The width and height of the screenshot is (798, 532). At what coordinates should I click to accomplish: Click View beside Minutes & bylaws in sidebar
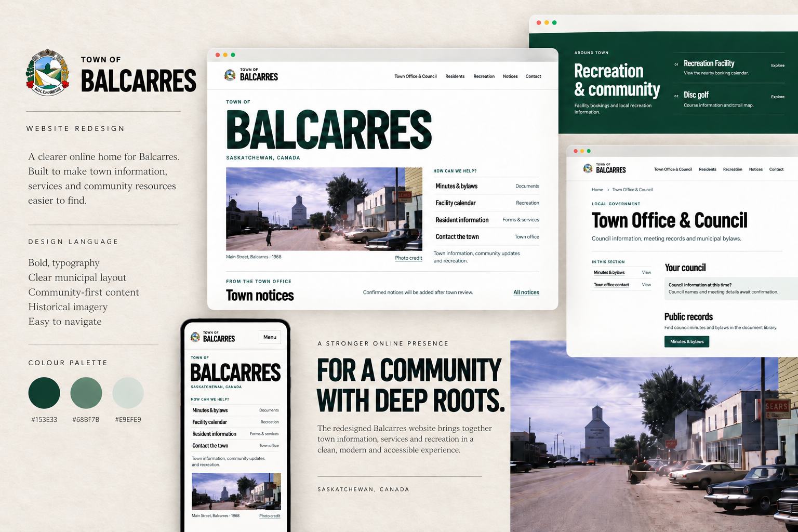pos(646,272)
